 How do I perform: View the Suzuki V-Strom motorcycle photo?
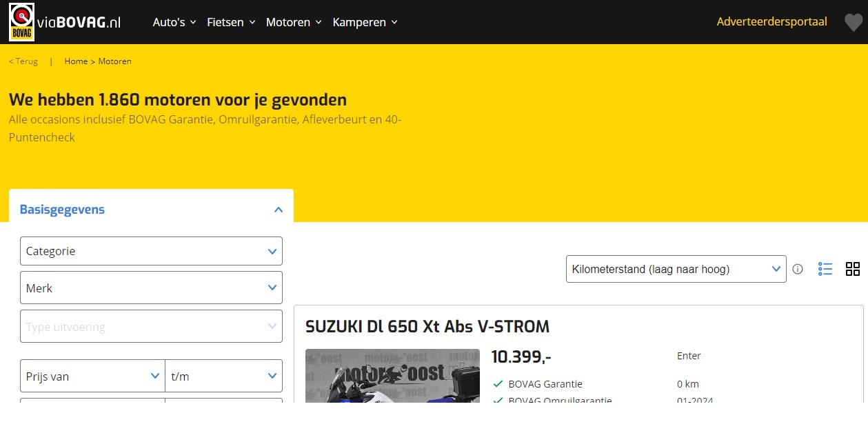pos(392,376)
